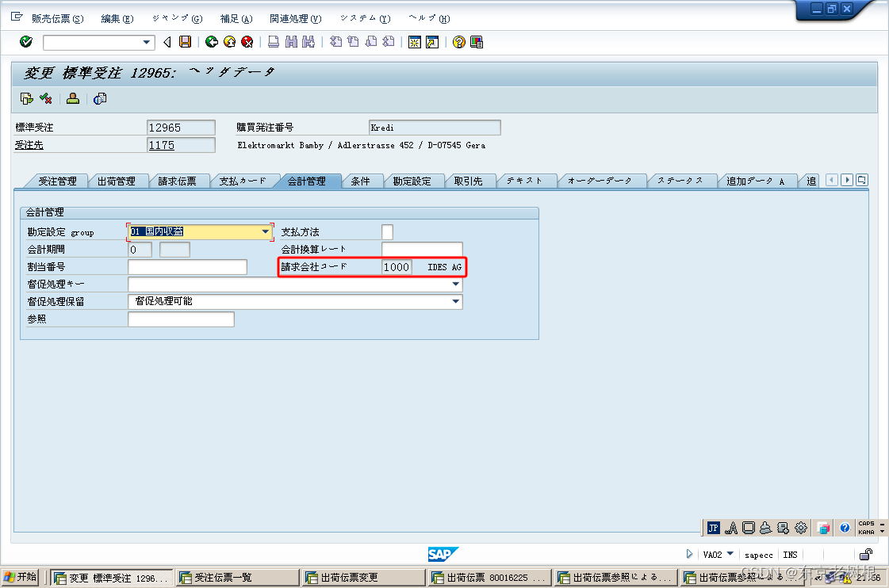
Task: Click the 割当番号 input field
Action: 187,266
